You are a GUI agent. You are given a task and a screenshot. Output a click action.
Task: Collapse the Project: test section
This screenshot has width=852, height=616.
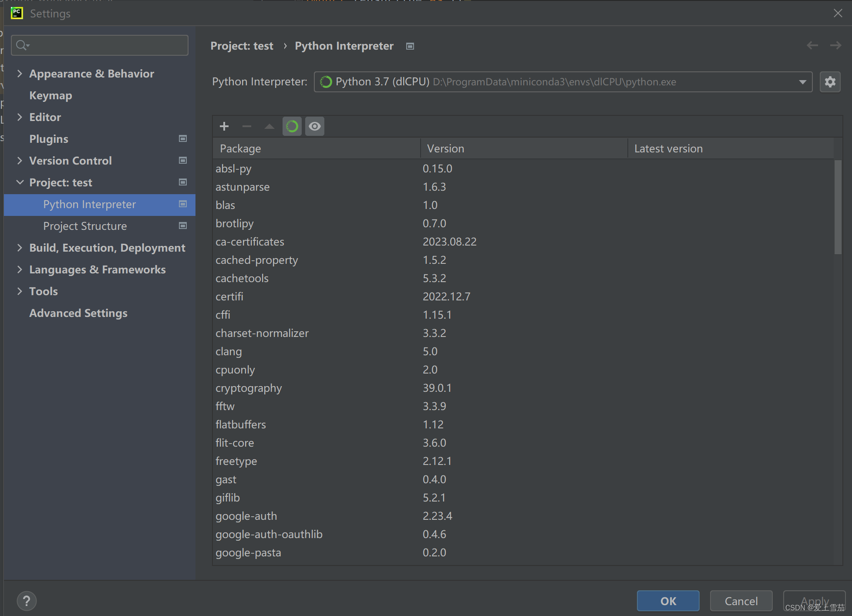[x=20, y=182]
